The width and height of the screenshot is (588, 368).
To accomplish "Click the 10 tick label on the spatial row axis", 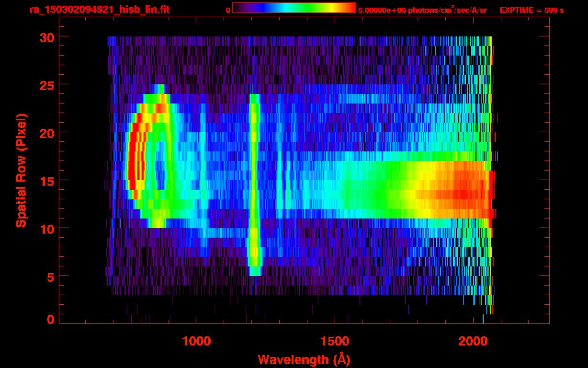I will pyautogui.click(x=47, y=229).
